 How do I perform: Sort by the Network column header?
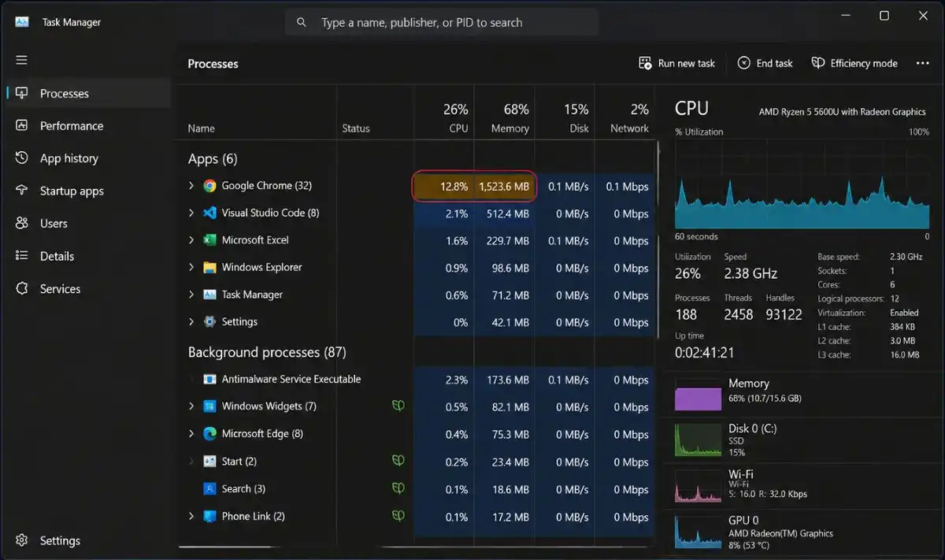tap(625, 114)
